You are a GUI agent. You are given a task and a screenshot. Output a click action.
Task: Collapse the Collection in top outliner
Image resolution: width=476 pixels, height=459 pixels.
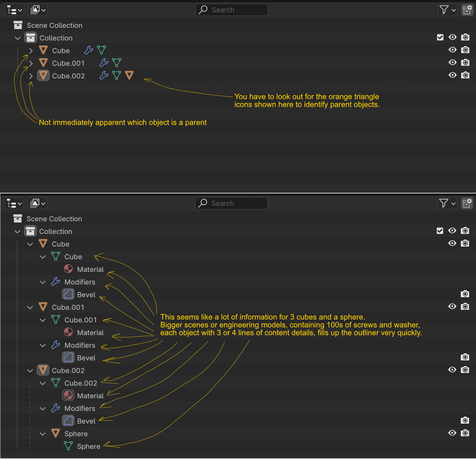tap(18, 38)
